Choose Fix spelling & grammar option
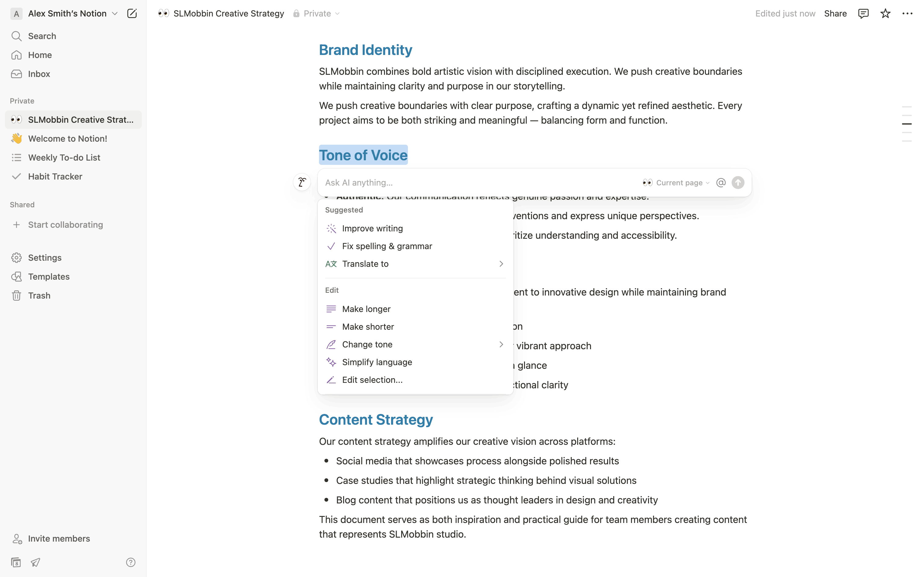The height and width of the screenshot is (577, 924). (x=387, y=246)
